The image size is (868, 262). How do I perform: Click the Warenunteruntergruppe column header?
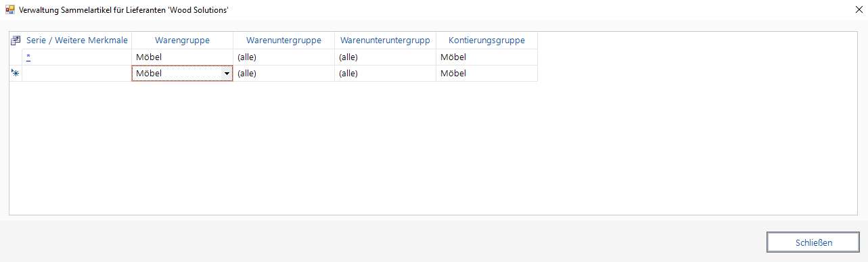(x=386, y=41)
